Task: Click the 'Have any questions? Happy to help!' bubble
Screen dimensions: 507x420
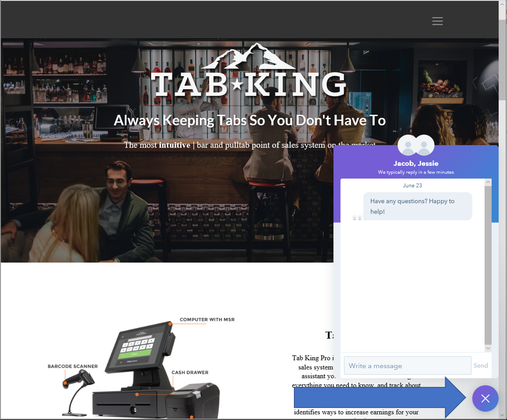Action: tap(418, 206)
